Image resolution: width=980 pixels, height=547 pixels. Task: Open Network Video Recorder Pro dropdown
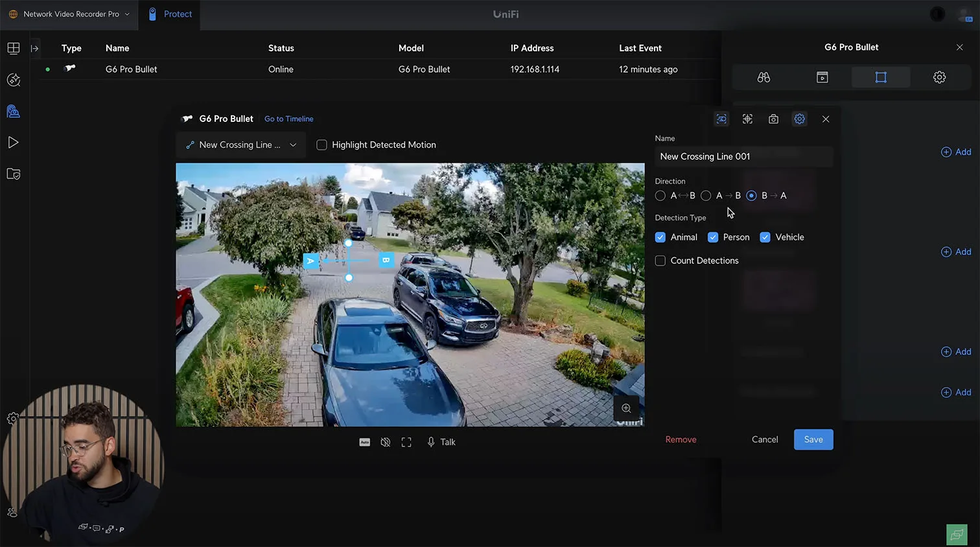(x=69, y=14)
